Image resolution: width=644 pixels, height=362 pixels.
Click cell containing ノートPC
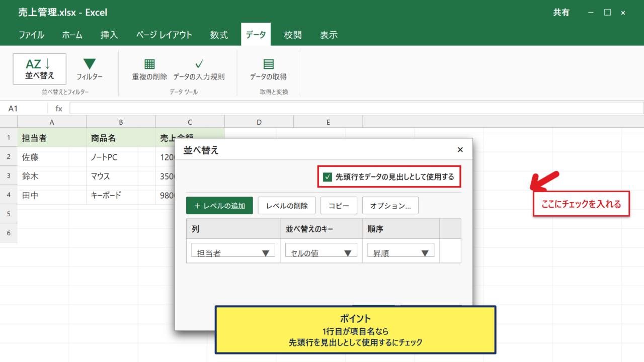121,157
